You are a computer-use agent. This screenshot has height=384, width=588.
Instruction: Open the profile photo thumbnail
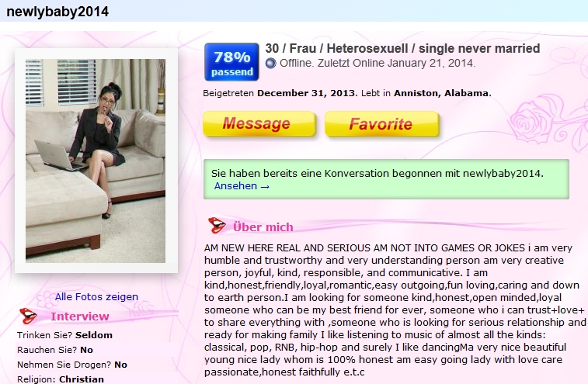(x=96, y=161)
